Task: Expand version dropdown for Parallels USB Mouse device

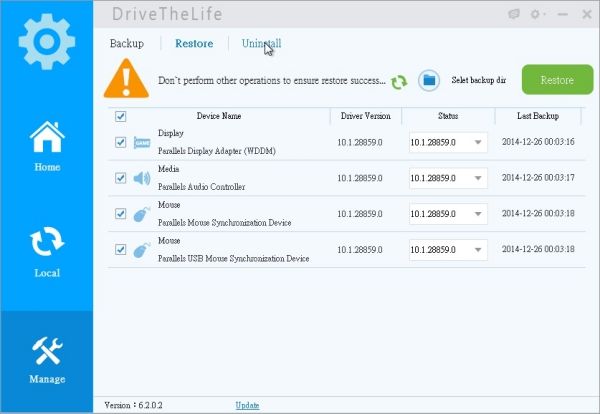Action: 477,250
